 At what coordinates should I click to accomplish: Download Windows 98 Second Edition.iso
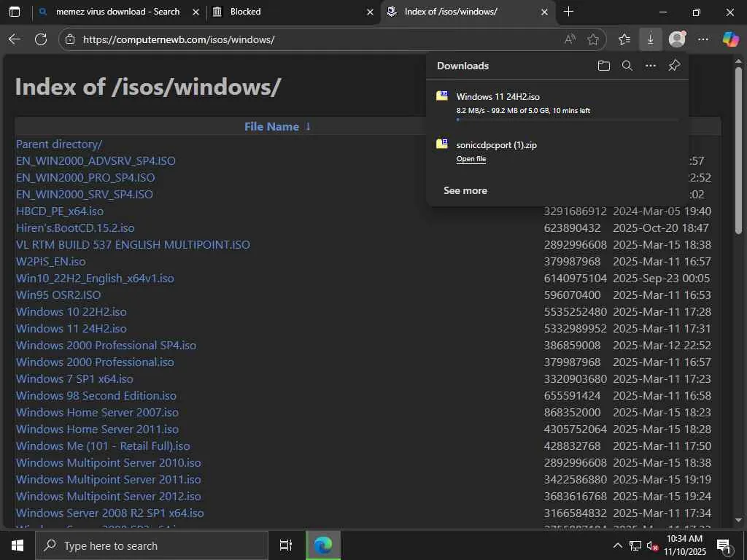96,396
